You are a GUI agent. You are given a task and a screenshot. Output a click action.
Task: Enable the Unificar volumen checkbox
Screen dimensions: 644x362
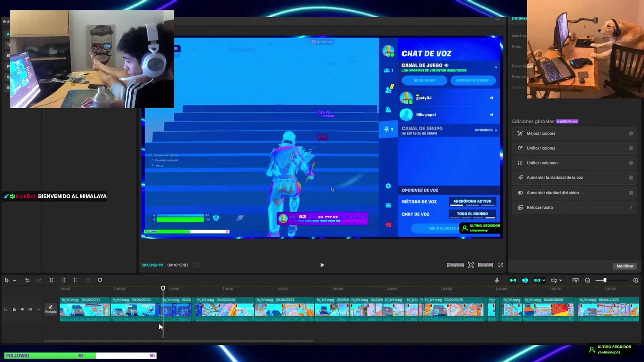631,163
